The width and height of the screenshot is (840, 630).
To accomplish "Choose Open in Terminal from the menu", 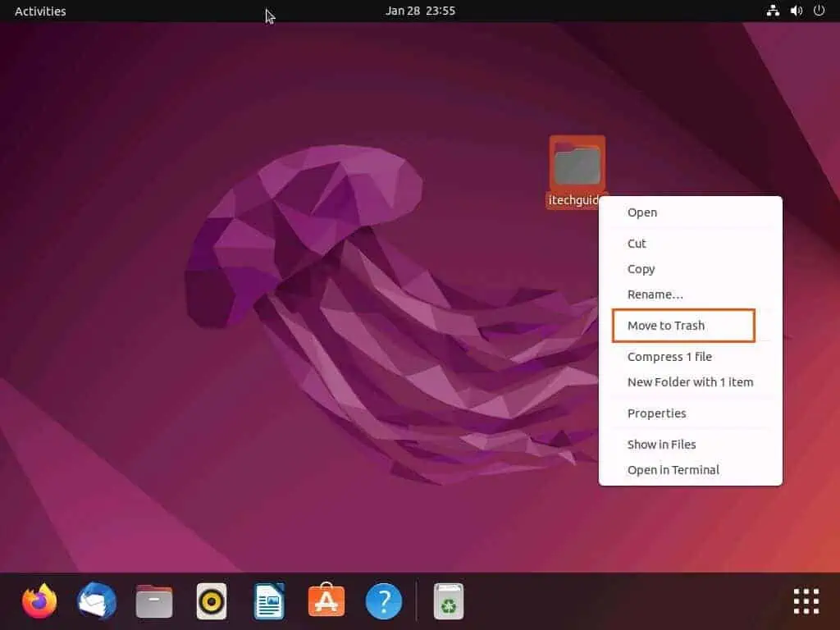I will click(673, 469).
